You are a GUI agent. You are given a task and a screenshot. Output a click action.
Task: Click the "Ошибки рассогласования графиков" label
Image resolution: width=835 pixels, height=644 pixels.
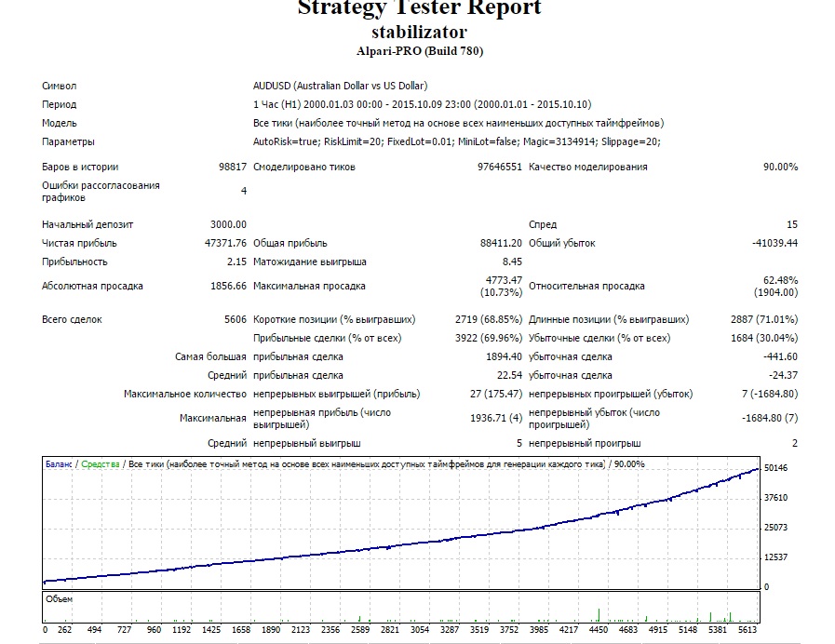pyautogui.click(x=101, y=191)
